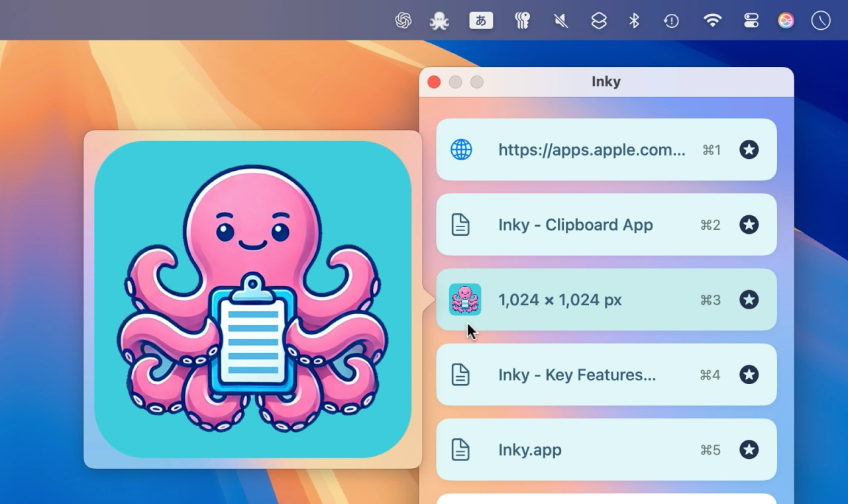Viewport: 848px width, 504px height.
Task: Click the Japanese input source icon
Action: (481, 21)
